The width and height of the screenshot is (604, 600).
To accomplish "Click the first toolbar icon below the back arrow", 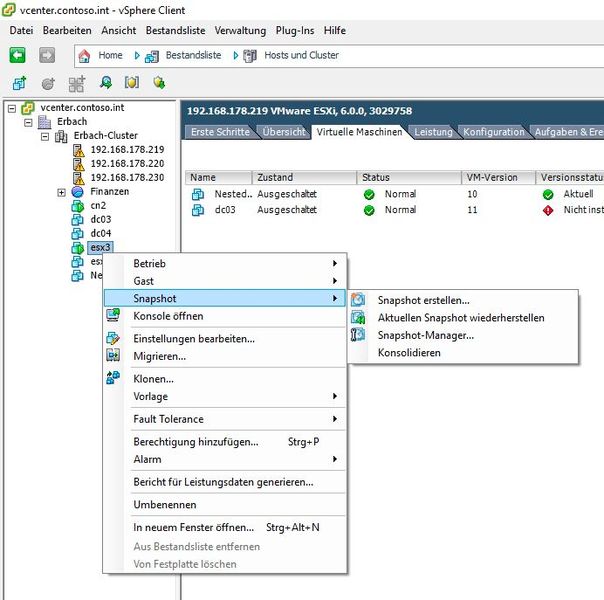I will 20,83.
